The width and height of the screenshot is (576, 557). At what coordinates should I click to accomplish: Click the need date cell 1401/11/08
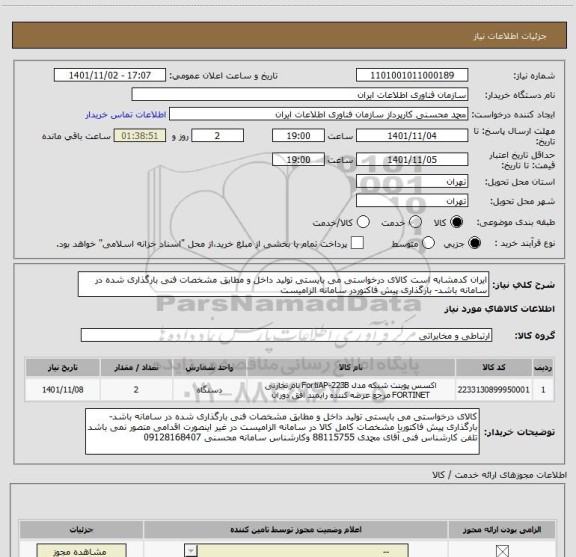pyautogui.click(x=62, y=390)
